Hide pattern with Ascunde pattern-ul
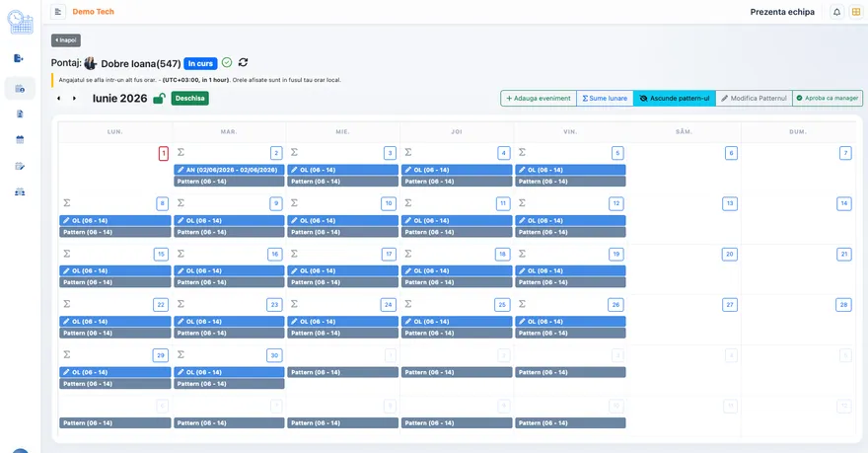Image resolution: width=868 pixels, height=453 pixels. (x=675, y=98)
